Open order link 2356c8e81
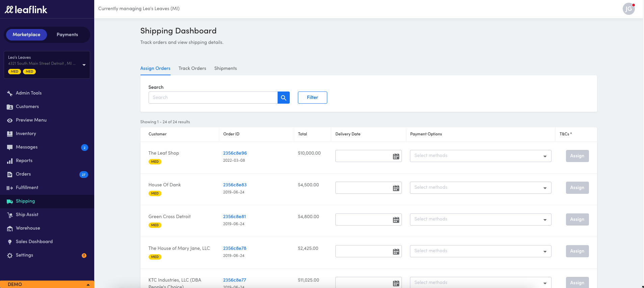This screenshot has height=288, width=644. click(x=235, y=217)
